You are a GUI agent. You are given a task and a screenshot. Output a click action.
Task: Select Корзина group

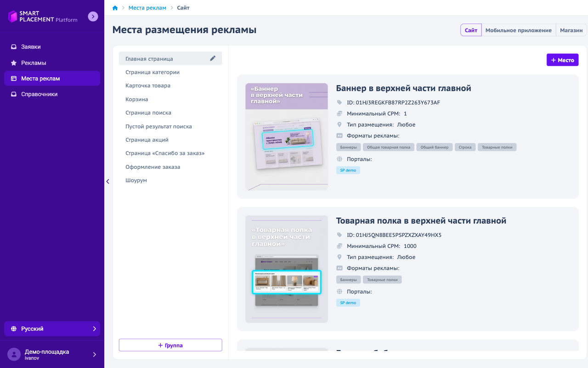pyautogui.click(x=170, y=99)
